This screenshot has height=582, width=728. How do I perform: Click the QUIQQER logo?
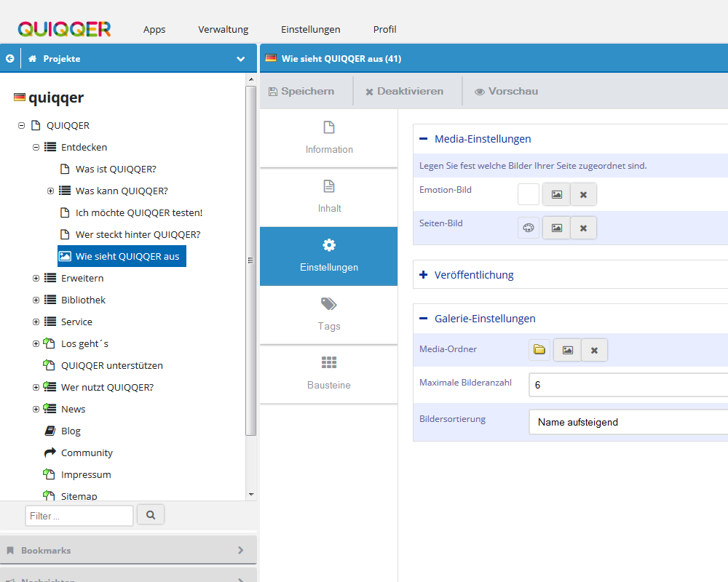[65, 29]
